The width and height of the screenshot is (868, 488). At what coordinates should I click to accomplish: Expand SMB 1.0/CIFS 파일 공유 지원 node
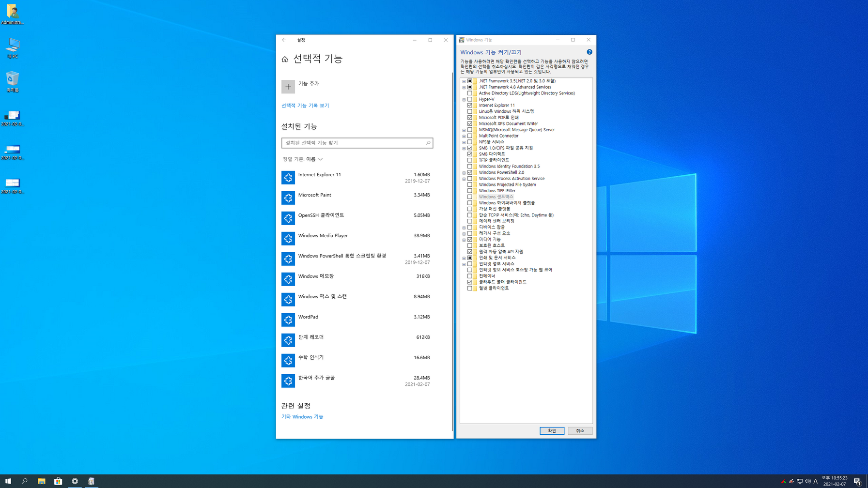click(464, 148)
